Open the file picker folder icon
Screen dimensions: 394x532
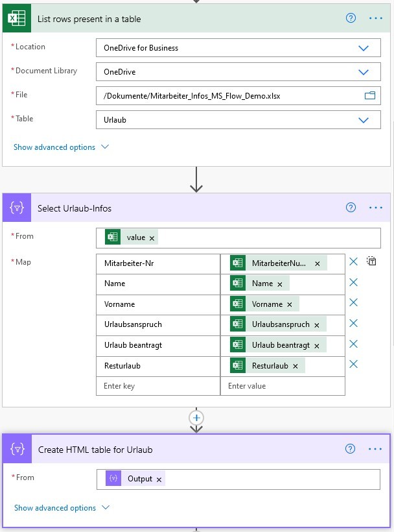(x=369, y=95)
